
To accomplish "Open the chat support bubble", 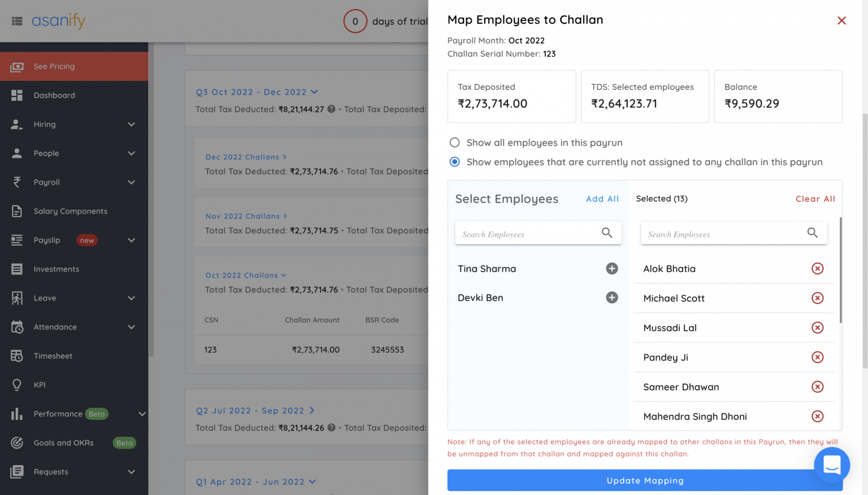I will click(831, 465).
